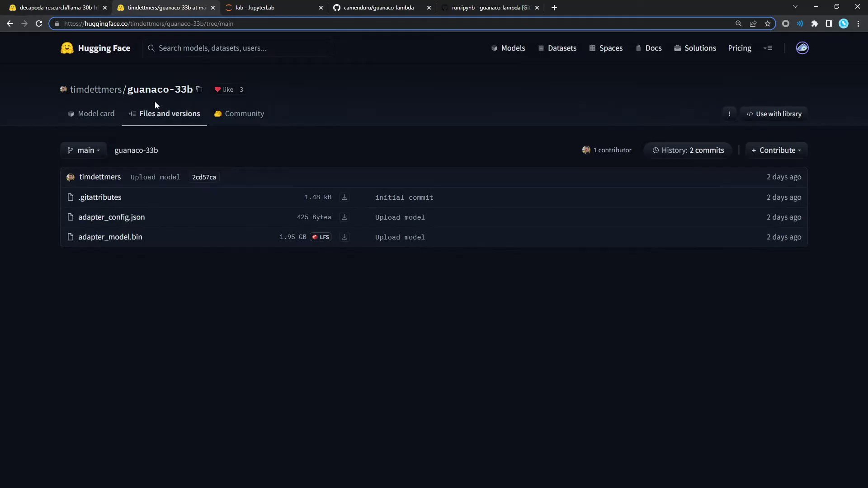Open initial commit message link
Viewport: 868px width, 488px height.
pos(404,197)
